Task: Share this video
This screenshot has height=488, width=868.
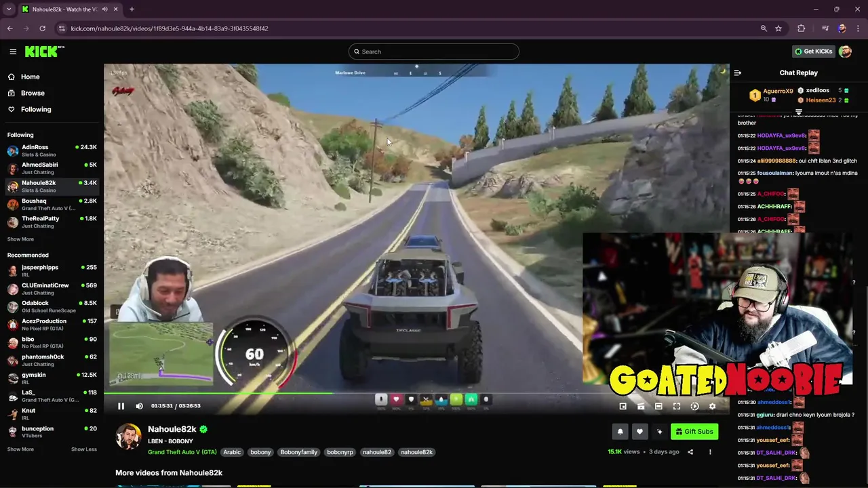Action: 690,452
